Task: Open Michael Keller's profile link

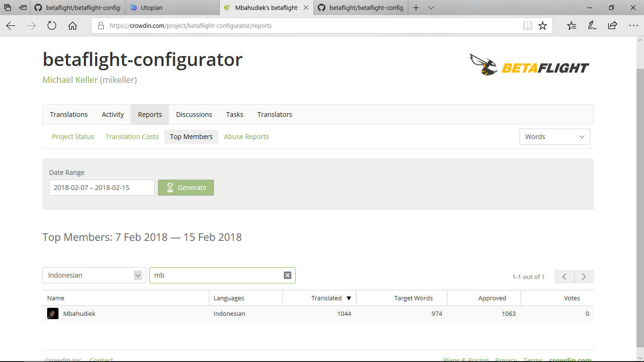Action: tap(70, 80)
